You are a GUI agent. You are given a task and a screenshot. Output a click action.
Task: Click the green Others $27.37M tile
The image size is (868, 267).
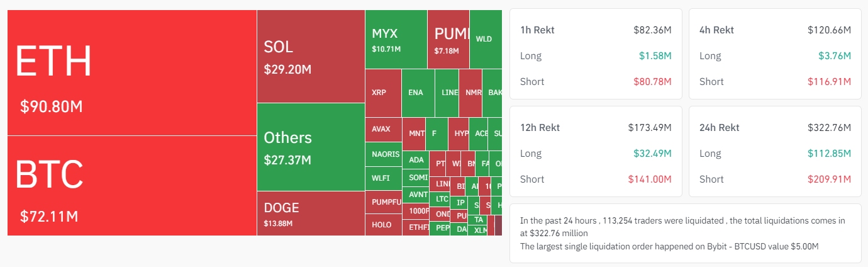pos(311,147)
